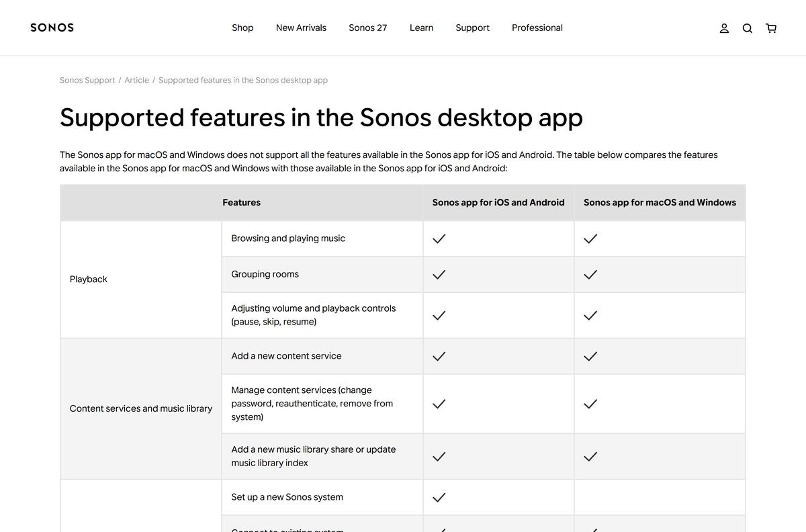
Task: Click 'Browsing and playing music' row text
Action: [x=288, y=238]
